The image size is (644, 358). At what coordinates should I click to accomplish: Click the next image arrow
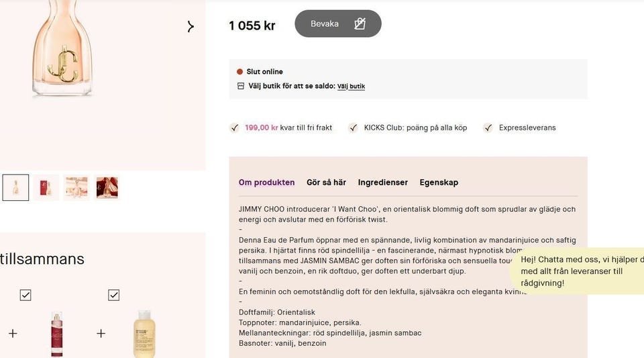191,27
